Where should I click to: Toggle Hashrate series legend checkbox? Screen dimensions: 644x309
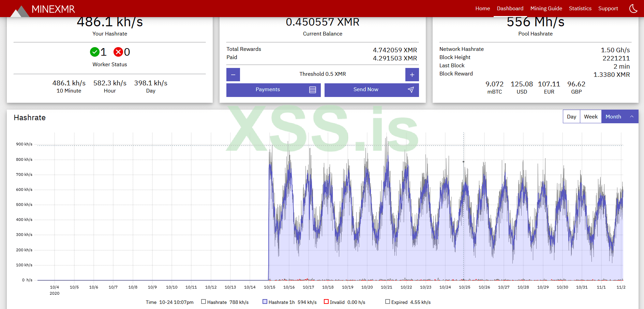pos(204,301)
